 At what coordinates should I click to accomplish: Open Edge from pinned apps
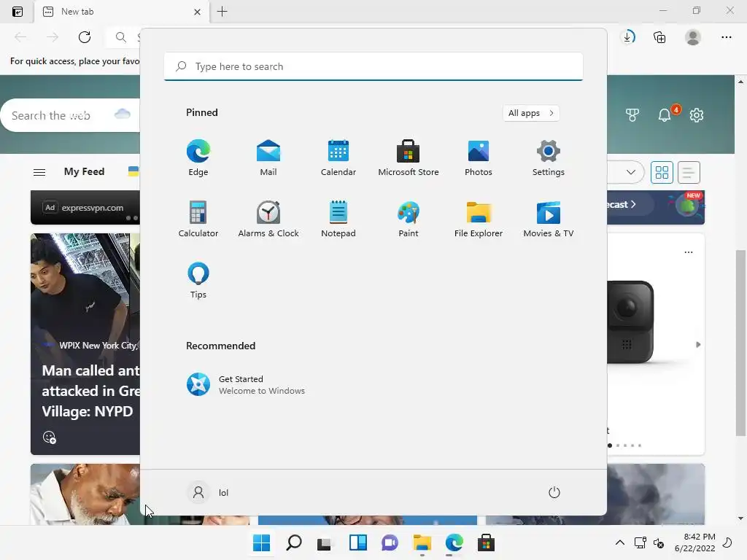pos(198,158)
